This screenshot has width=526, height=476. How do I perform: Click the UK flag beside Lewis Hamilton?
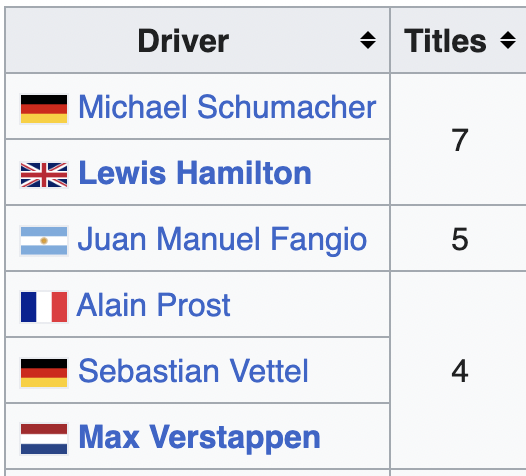tap(44, 175)
